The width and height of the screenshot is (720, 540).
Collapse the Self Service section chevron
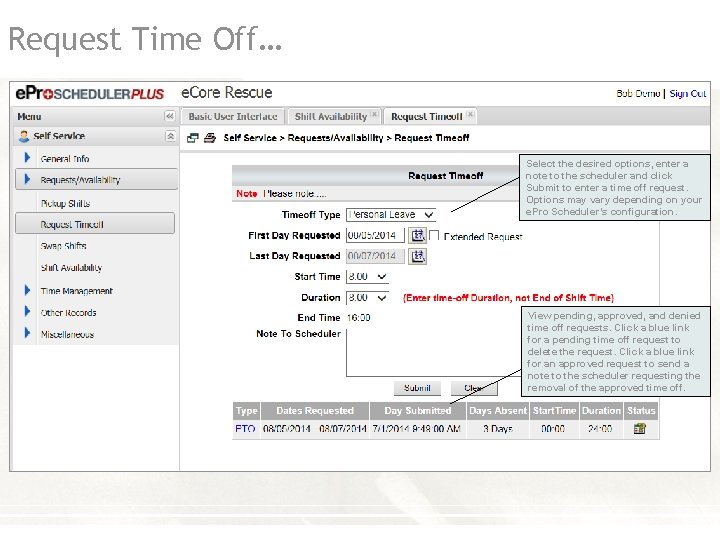click(170, 136)
